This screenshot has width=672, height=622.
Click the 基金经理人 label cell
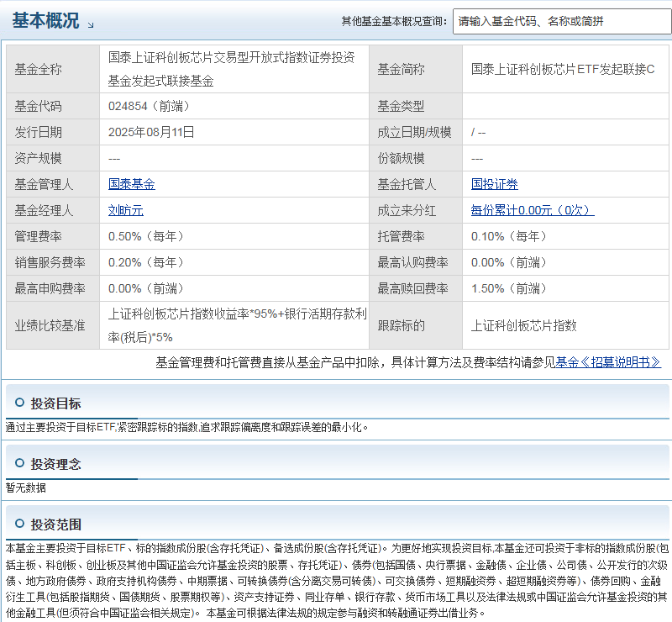click(53, 211)
